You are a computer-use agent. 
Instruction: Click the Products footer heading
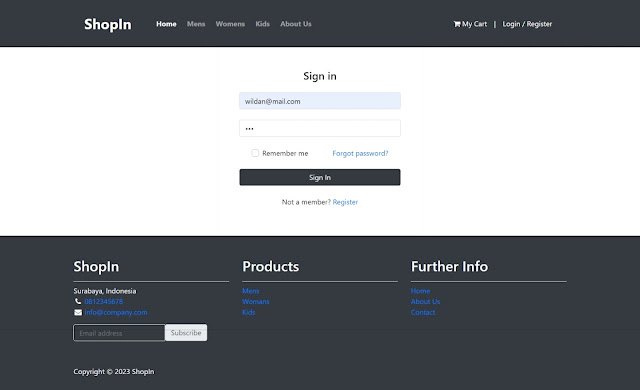271,266
